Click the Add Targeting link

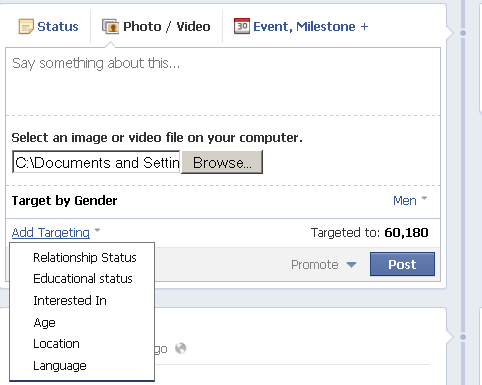pos(51,232)
